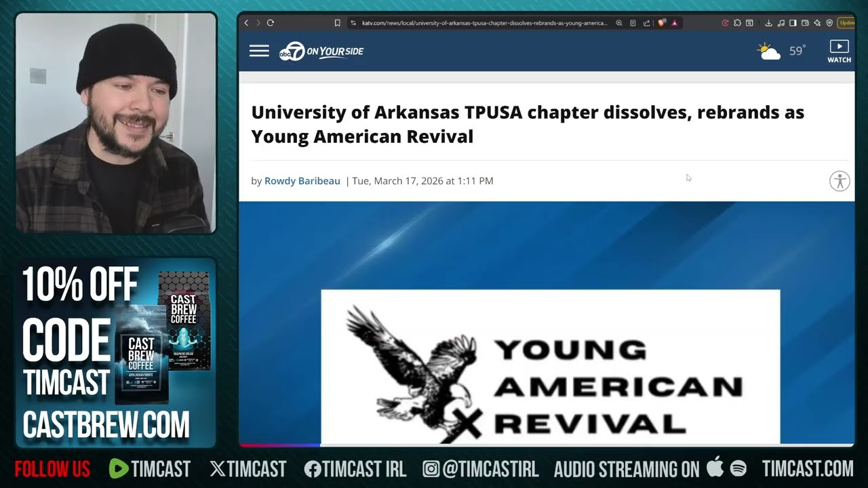Viewport: 868px width, 488px height.
Task: Open the share page menu
Action: click(x=646, y=23)
